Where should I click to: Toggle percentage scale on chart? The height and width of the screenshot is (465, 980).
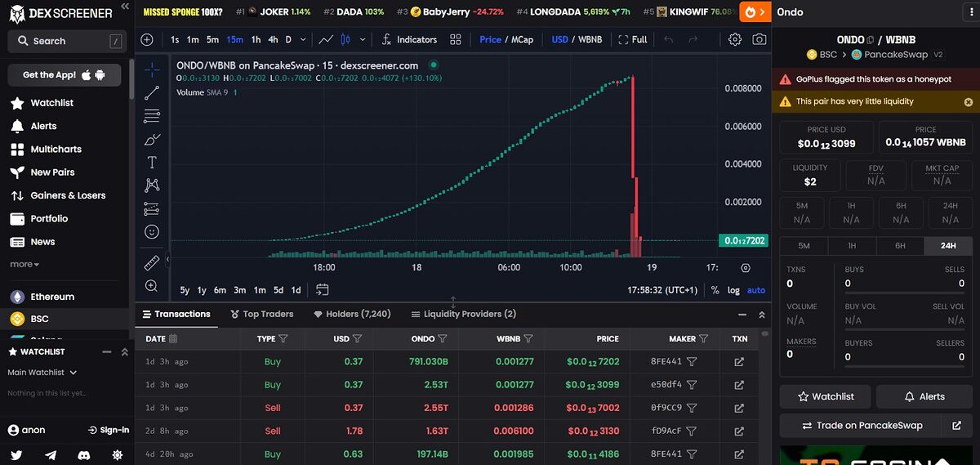point(715,290)
